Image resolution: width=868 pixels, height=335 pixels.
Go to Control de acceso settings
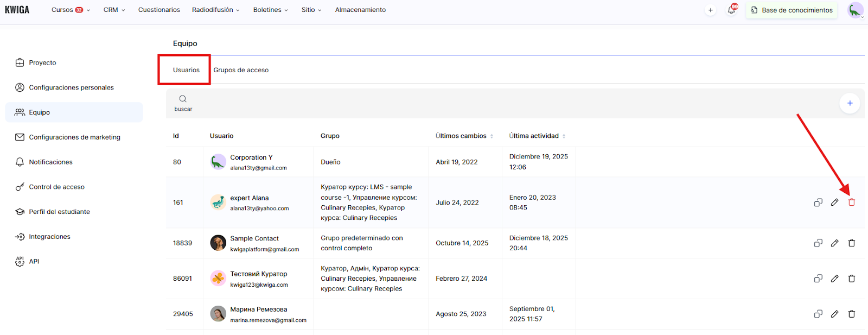click(x=56, y=187)
